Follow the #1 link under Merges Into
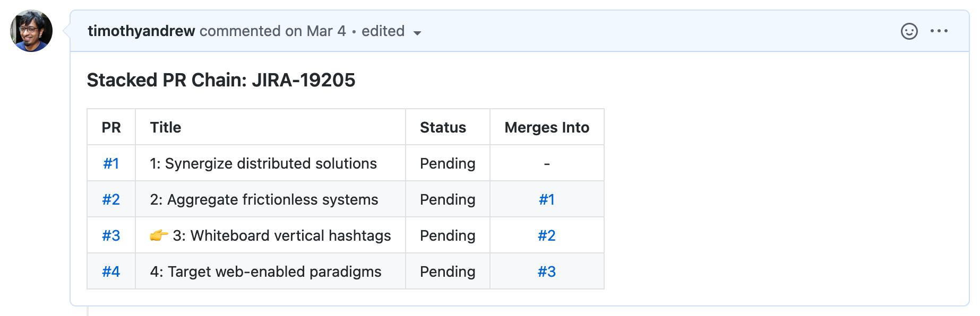 tap(547, 199)
